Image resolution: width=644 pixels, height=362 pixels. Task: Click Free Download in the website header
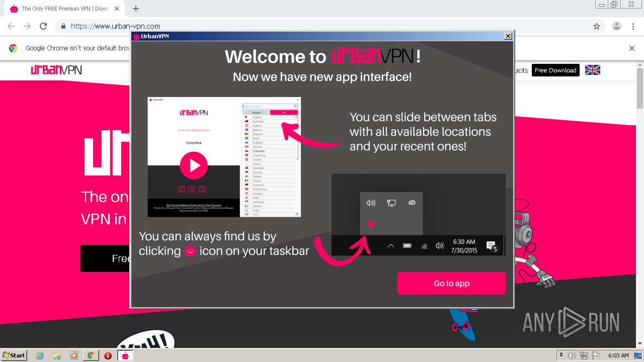555,70
